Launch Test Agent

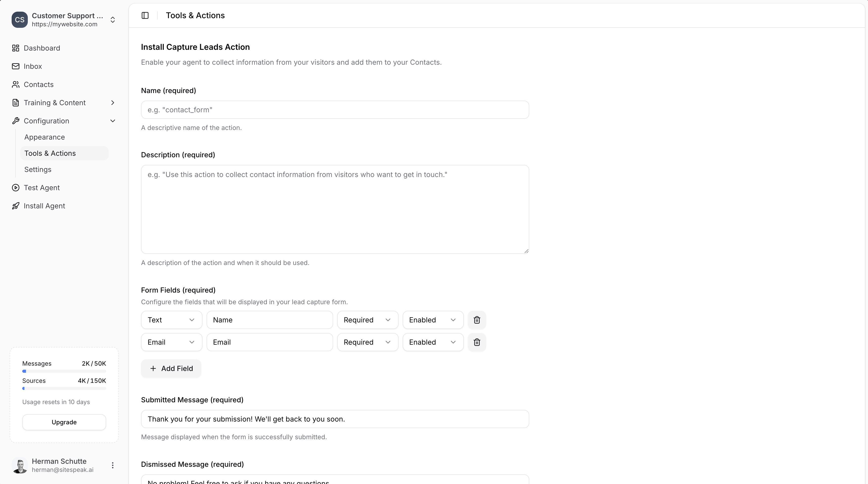42,187
